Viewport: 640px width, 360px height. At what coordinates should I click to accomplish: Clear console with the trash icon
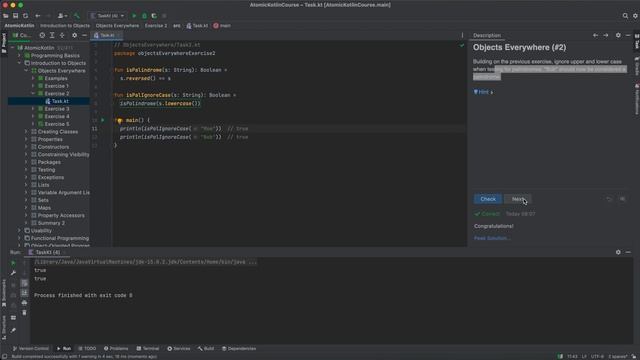tap(24, 313)
